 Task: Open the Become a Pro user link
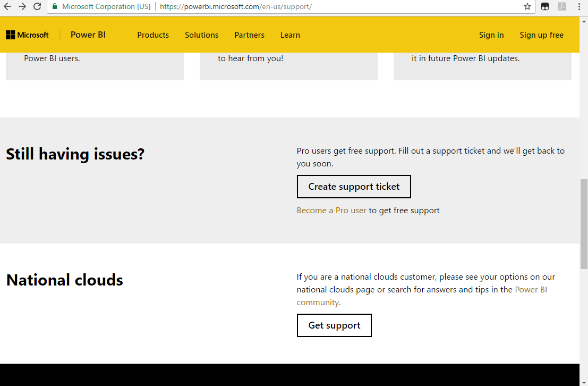[331, 210]
